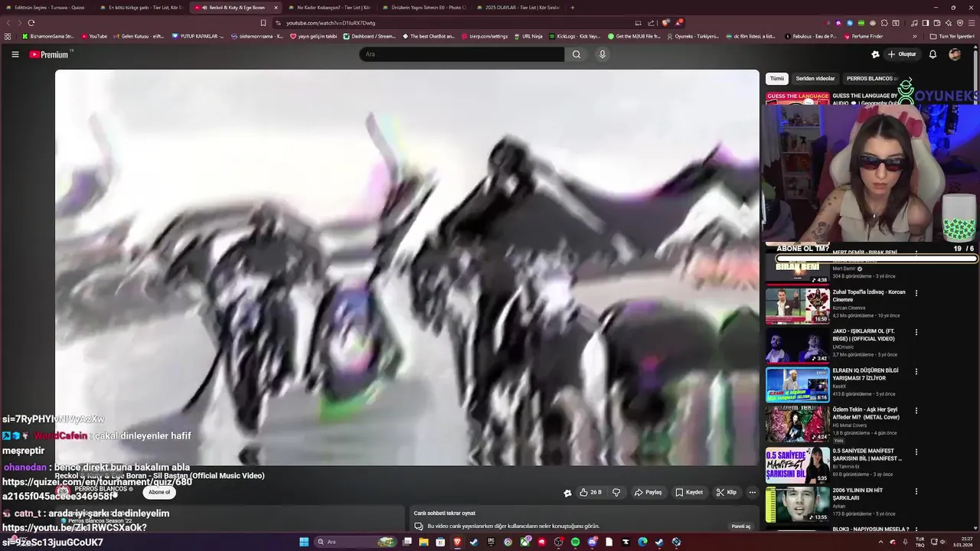Bookmark this page with the bookmark icon
The width and height of the screenshot is (980, 551).
click(x=263, y=23)
